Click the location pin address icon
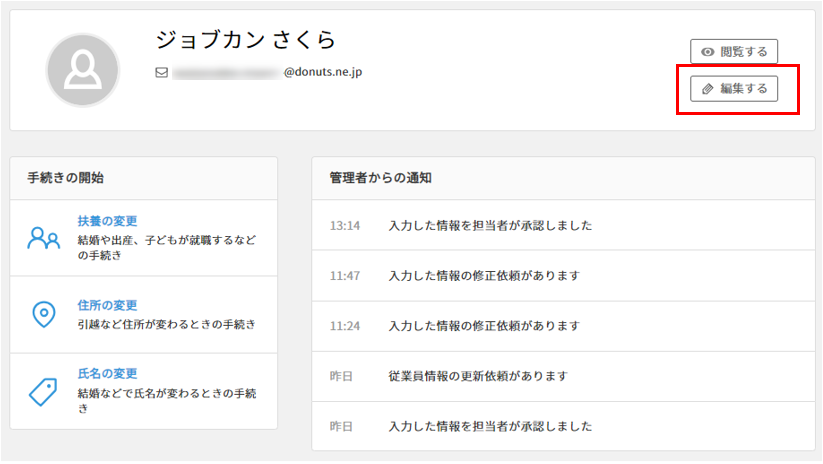The height and width of the screenshot is (464, 823). 44,314
